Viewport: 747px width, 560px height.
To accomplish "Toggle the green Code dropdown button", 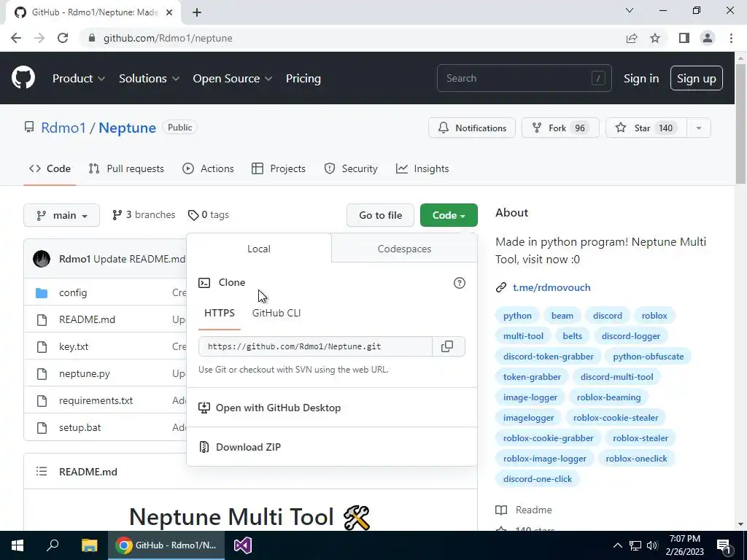I will tap(449, 215).
